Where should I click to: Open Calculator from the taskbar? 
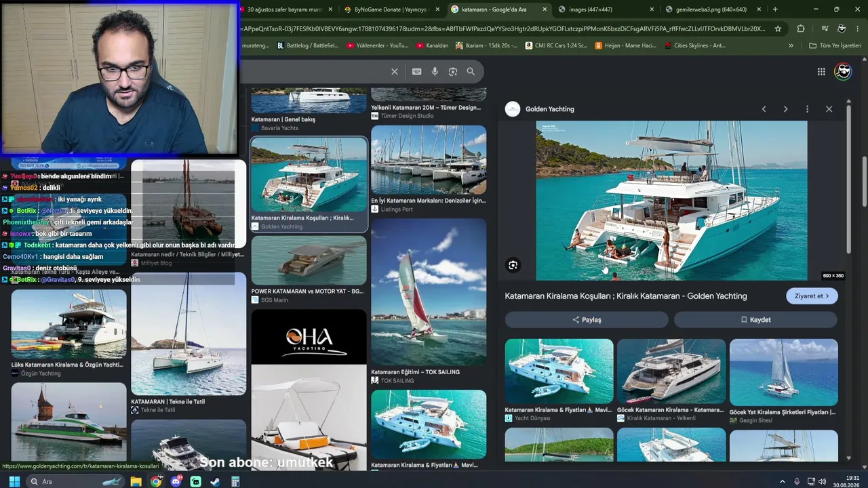(235, 482)
